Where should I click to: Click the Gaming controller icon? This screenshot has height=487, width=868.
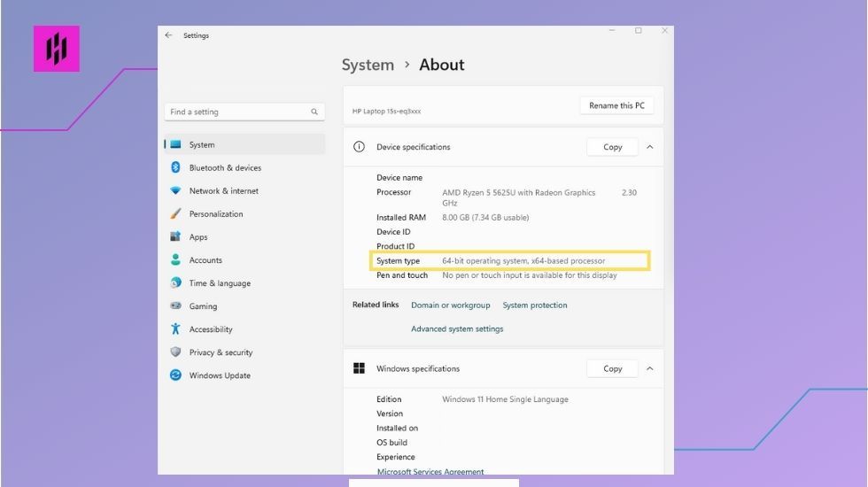tap(175, 305)
